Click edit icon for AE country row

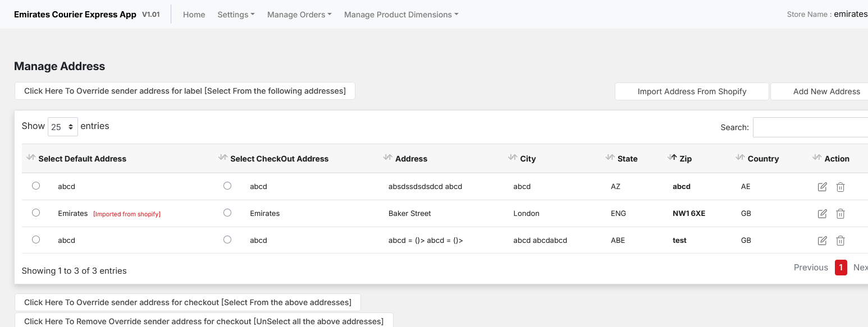[822, 187]
